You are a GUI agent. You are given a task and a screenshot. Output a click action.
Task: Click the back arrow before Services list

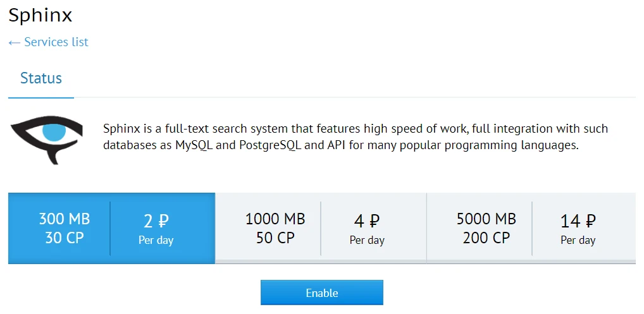coord(15,43)
